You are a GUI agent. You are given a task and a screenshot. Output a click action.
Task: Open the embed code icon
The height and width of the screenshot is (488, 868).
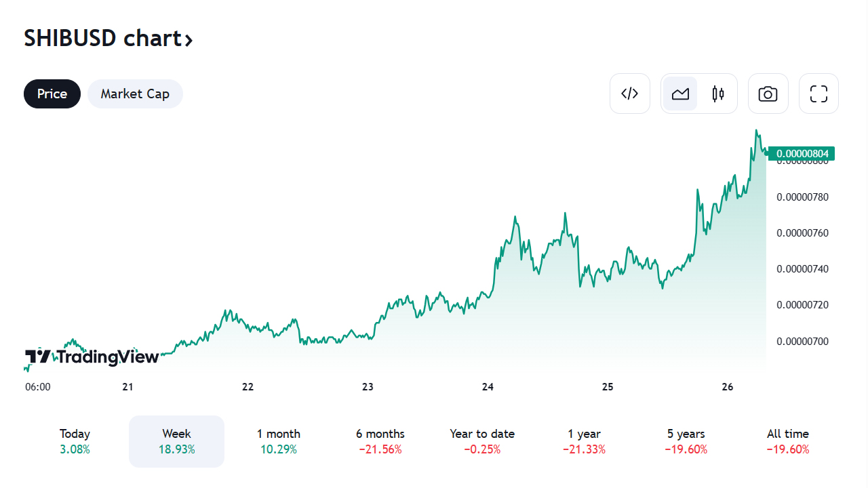(x=630, y=94)
